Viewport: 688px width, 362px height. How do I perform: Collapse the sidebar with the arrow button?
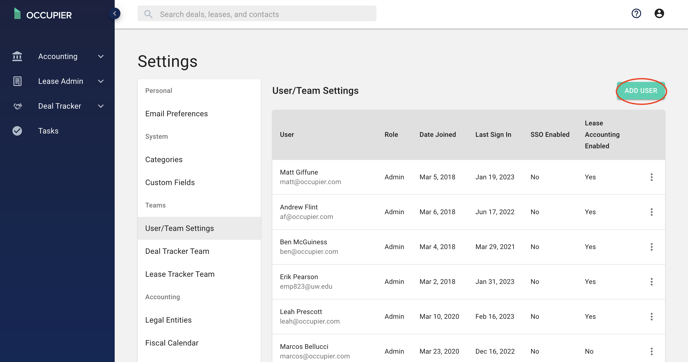(x=115, y=14)
